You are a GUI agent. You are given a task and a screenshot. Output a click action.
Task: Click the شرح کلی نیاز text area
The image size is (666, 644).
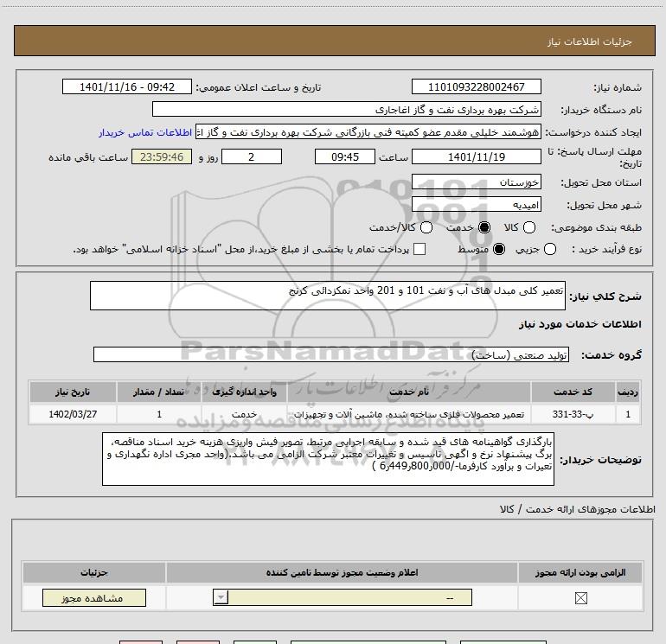coord(328,296)
